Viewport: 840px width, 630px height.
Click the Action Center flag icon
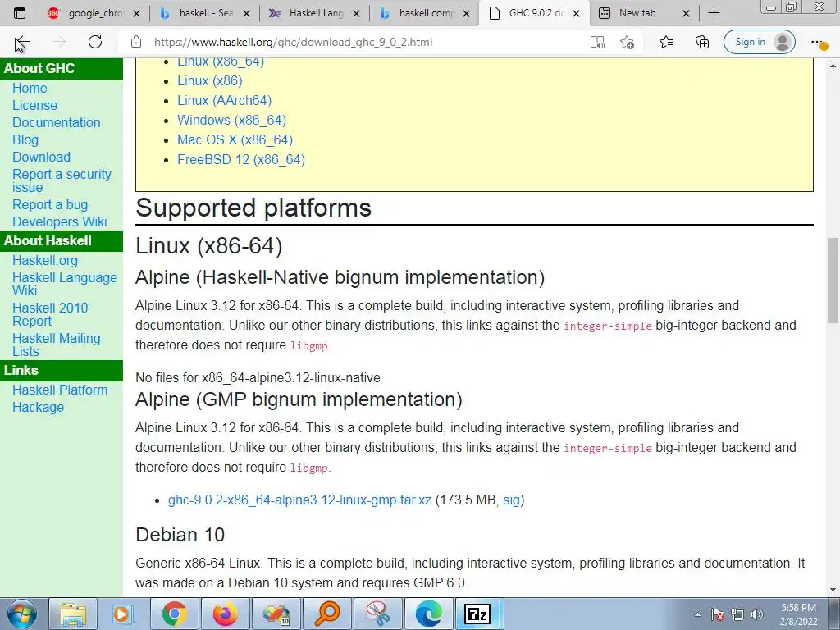click(x=718, y=614)
